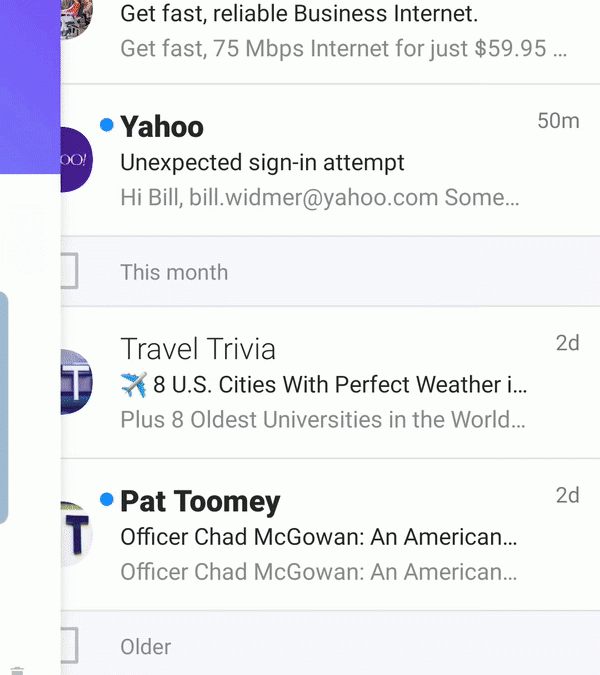Tap the purple side drawer header
Image resolution: width=600 pixels, height=675 pixels.
30,85
